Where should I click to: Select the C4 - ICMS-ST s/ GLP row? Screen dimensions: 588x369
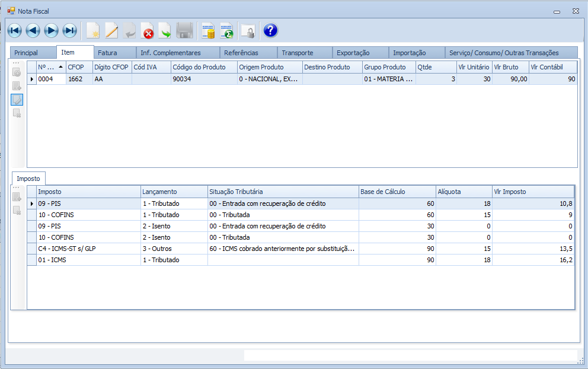(x=88, y=249)
